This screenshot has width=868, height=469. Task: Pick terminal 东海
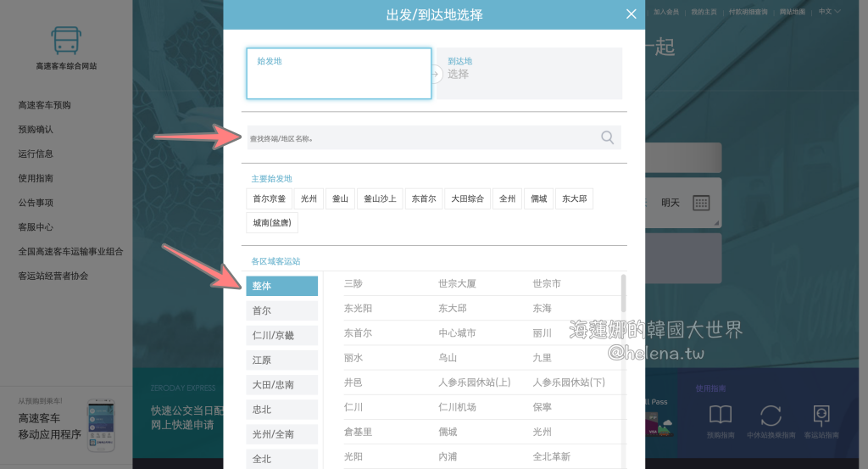pos(542,309)
